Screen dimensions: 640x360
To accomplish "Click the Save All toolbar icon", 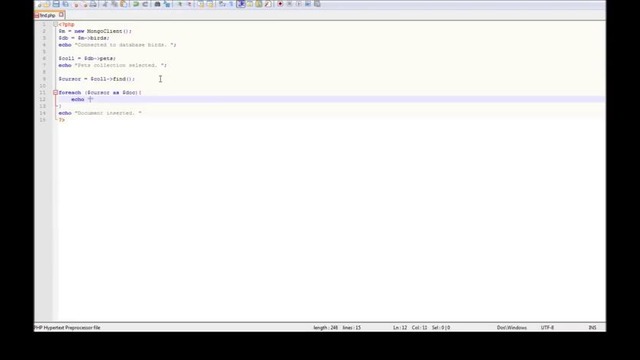I will tap(66, 4).
